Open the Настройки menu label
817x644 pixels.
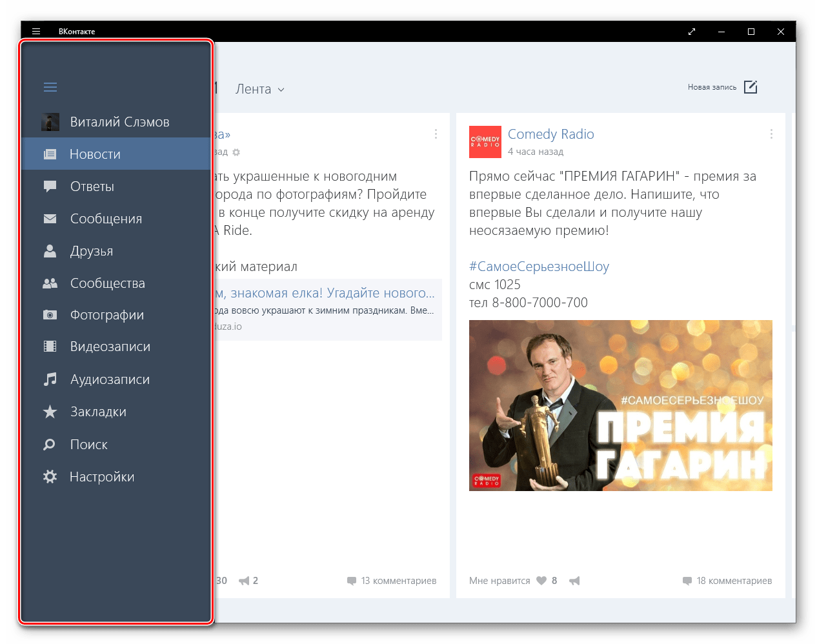click(x=102, y=477)
